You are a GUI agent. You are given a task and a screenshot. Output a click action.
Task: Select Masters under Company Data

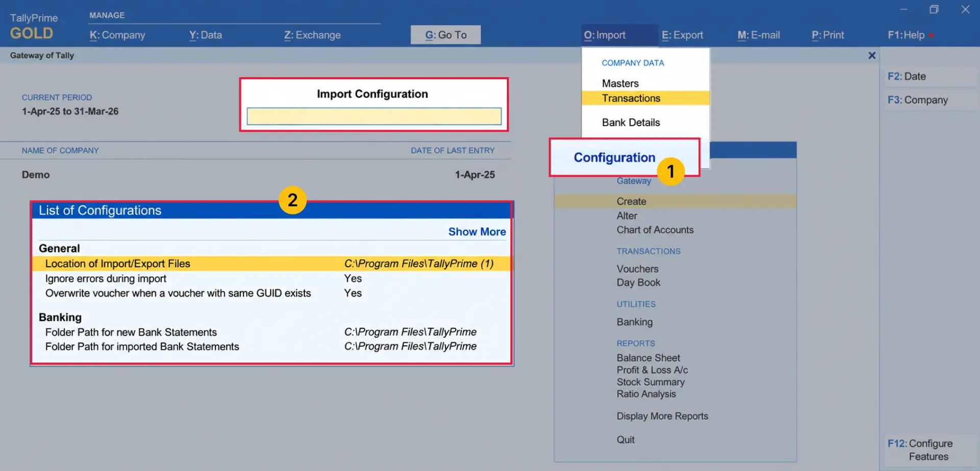(x=620, y=83)
